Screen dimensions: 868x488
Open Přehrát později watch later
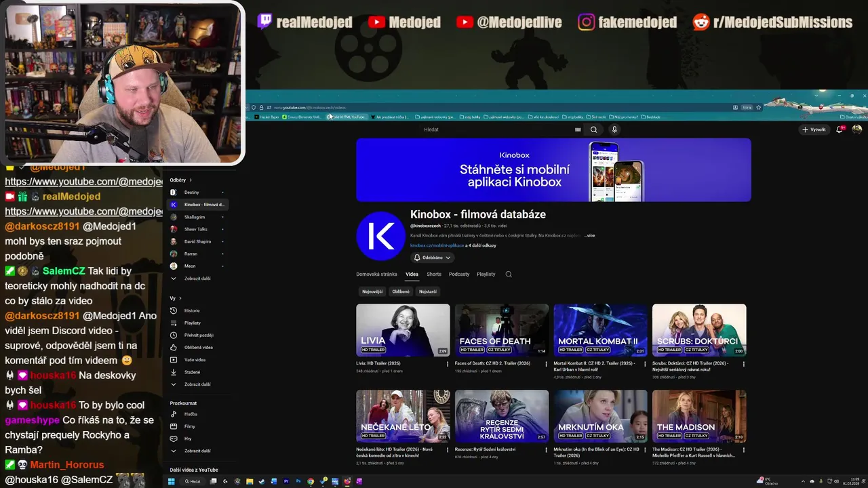tap(197, 335)
